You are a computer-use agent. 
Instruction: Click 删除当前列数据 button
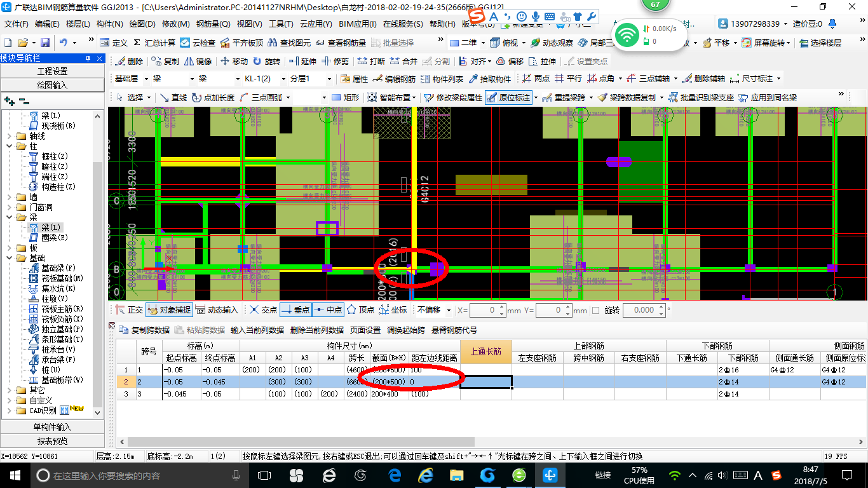316,330
